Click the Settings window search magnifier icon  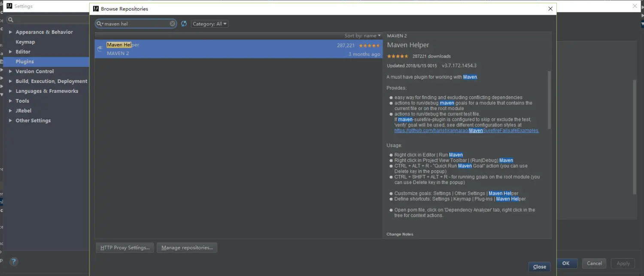pos(11,20)
